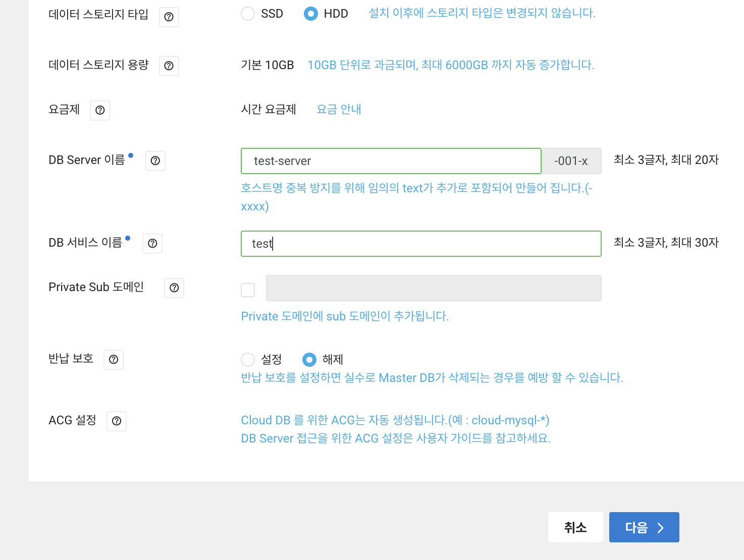The image size is (744, 560).
Task: Open help icon next to 반납 보호
Action: coord(114,359)
